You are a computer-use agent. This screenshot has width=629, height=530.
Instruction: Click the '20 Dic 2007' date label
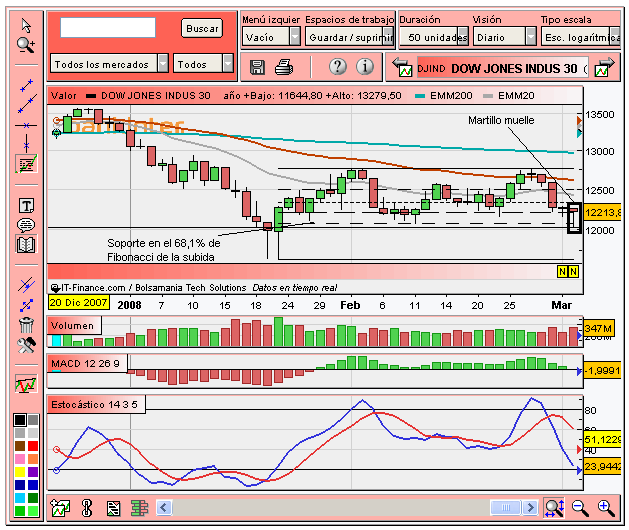(79, 303)
